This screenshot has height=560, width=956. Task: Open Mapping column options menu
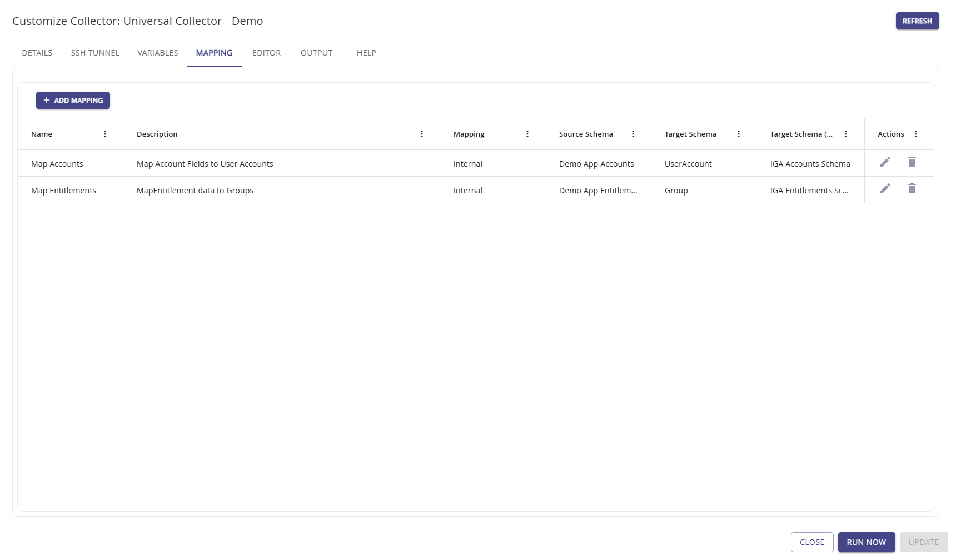pos(527,134)
